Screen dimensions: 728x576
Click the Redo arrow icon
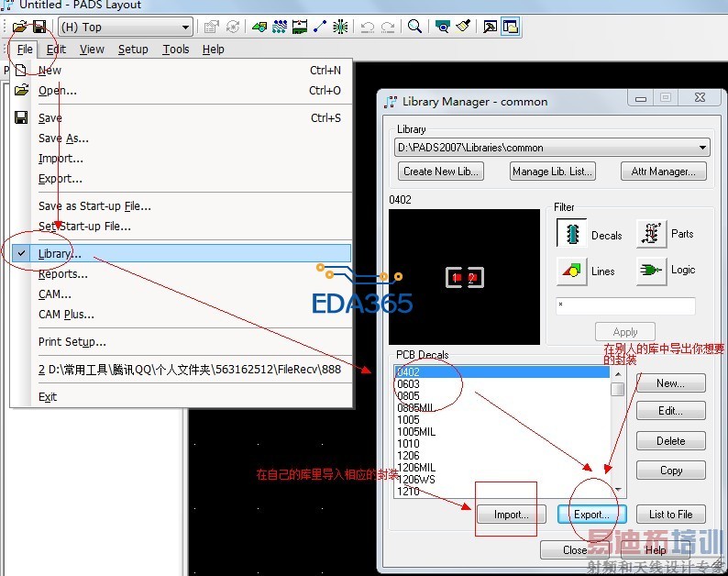click(388, 27)
